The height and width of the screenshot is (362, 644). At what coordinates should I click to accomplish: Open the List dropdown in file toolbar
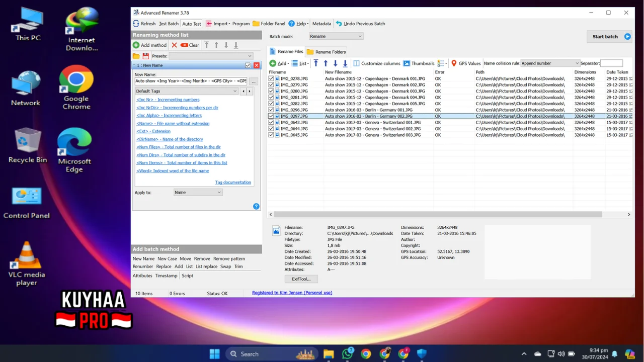(x=300, y=63)
